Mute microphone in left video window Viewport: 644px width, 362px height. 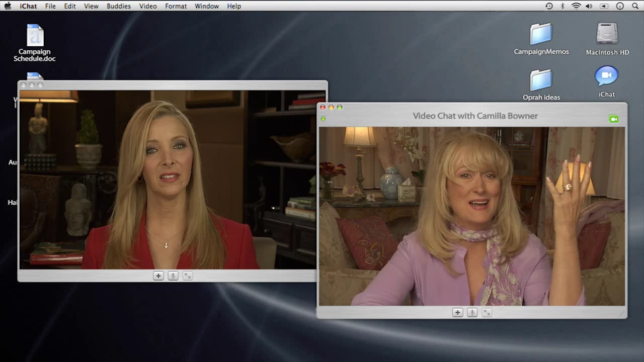[173, 276]
